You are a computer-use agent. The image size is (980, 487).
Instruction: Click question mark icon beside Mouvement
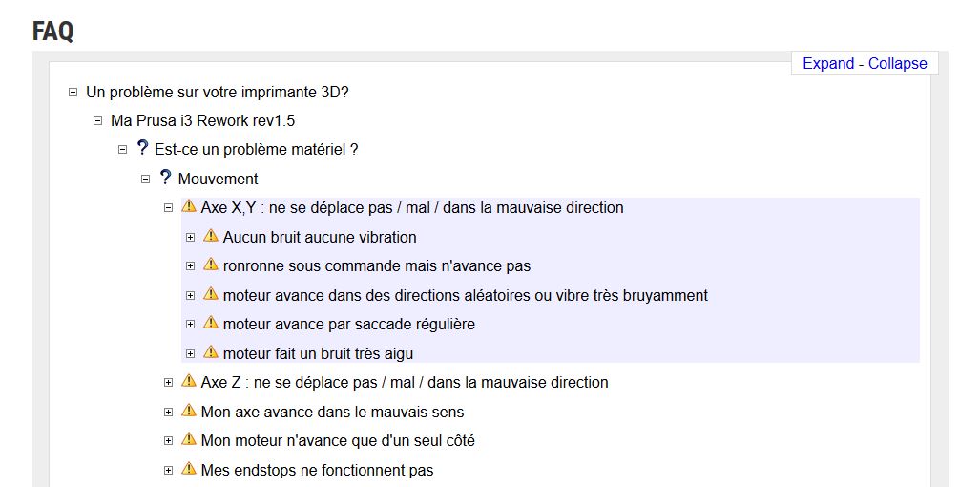[165, 178]
